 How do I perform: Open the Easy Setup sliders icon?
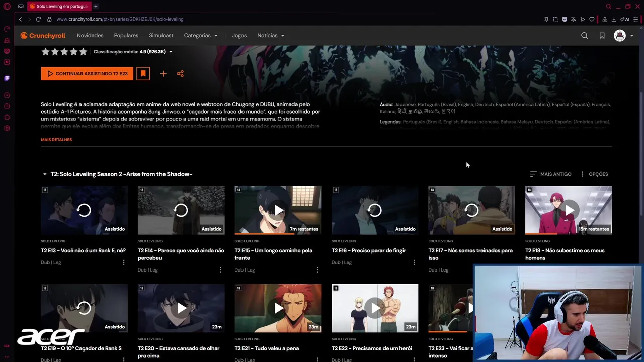coord(637,19)
